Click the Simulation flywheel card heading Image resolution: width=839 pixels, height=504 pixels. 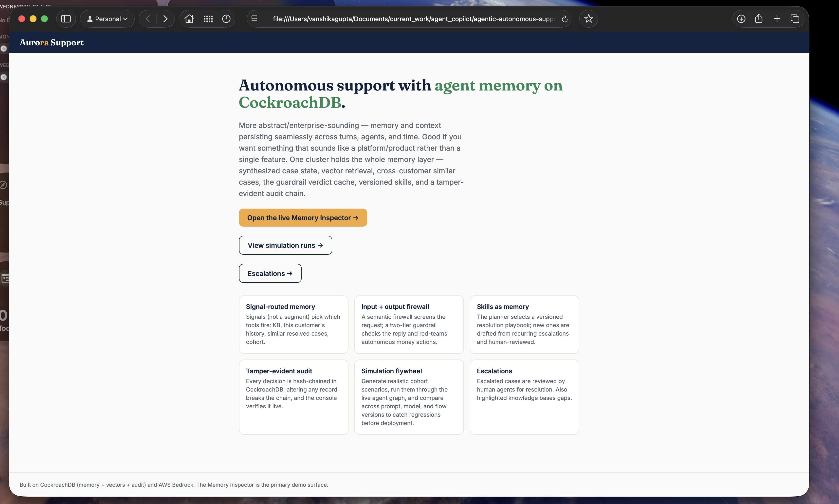[x=392, y=371]
